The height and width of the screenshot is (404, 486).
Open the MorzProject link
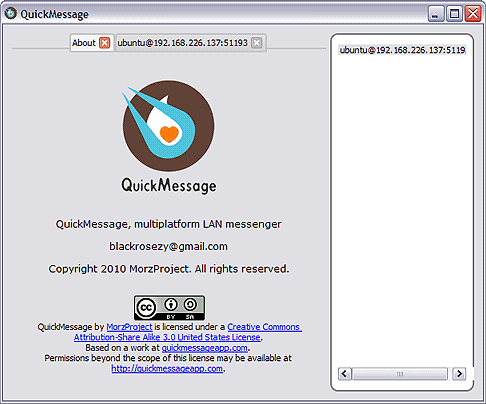point(129,327)
